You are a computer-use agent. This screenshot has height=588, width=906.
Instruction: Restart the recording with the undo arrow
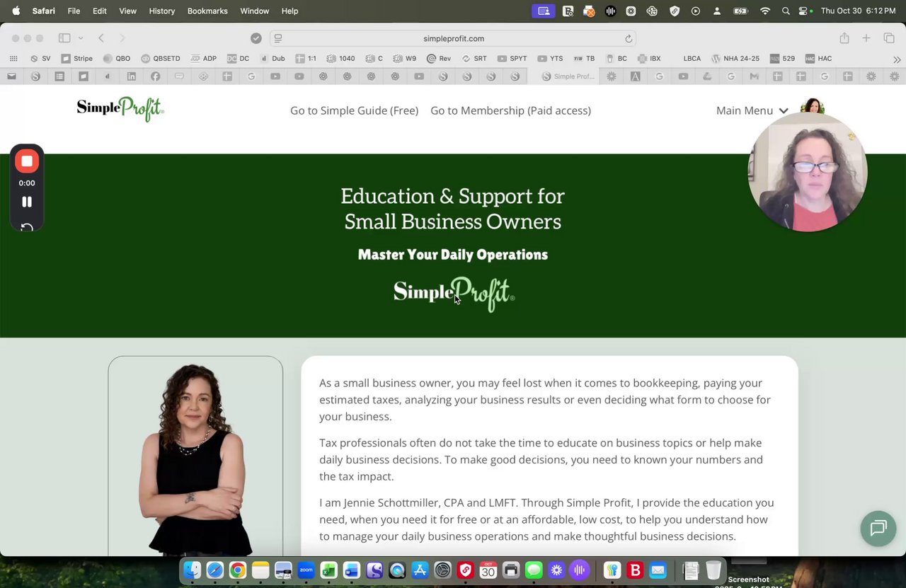point(27,227)
